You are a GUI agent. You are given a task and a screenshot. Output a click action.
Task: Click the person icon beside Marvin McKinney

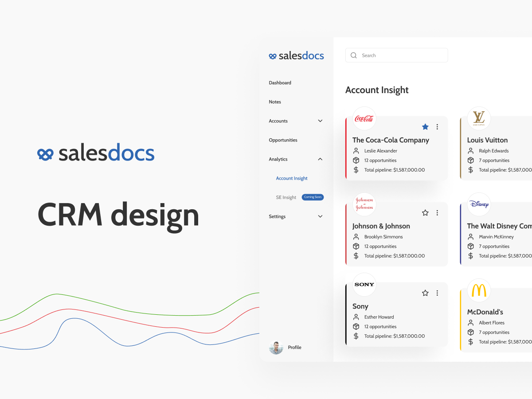471,237
